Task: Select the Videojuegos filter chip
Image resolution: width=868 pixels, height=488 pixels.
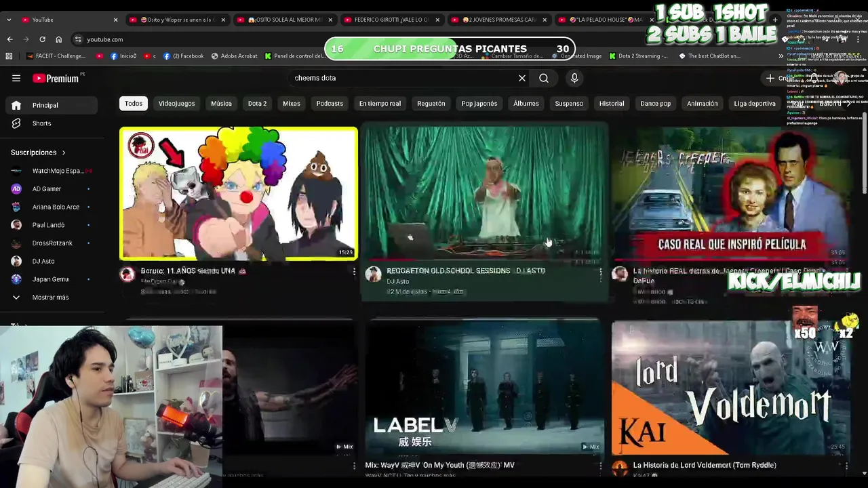Action: coord(176,104)
